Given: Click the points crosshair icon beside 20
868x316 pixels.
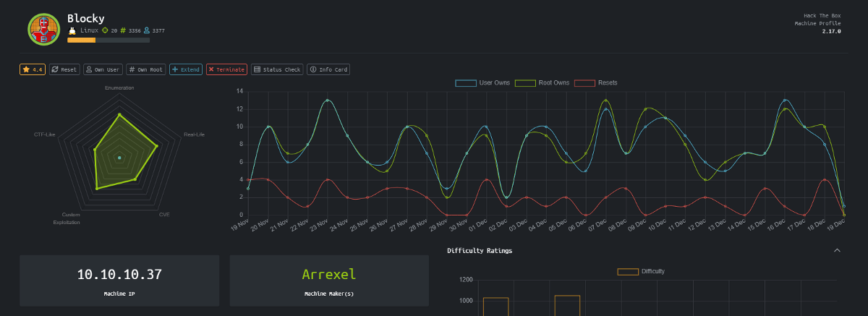Looking at the screenshot, I should coord(106,30).
